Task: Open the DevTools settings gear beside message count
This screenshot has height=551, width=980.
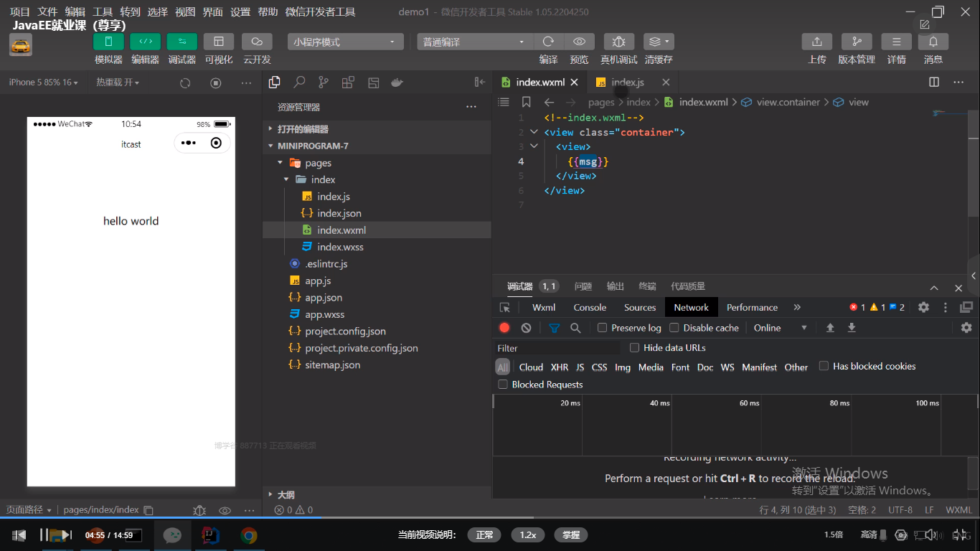Action: (x=923, y=307)
